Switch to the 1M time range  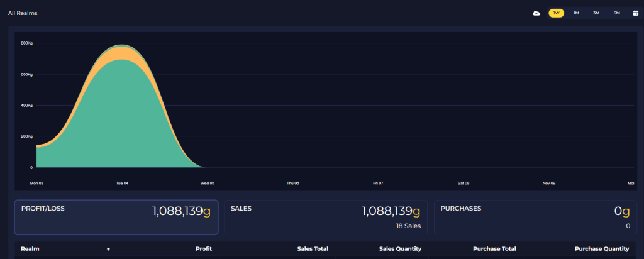[576, 13]
